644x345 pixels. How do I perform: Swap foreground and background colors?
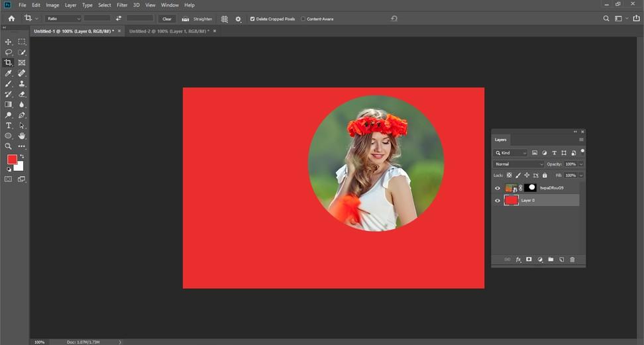point(22,156)
